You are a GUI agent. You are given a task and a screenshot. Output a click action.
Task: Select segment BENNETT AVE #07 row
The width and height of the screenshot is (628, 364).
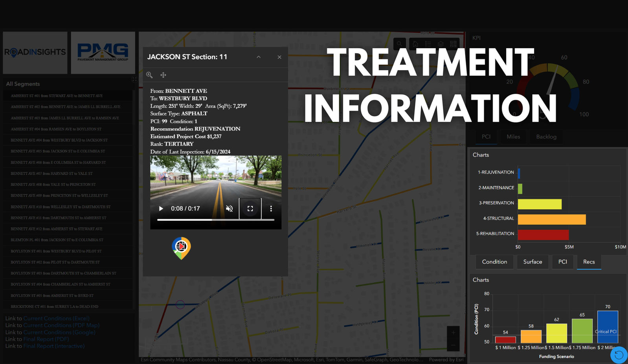coord(68,174)
